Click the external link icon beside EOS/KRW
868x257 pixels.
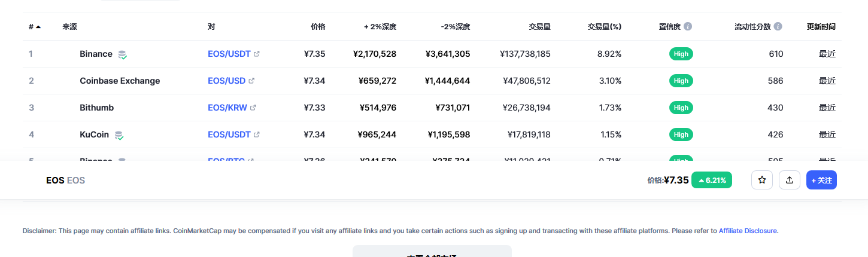253,108
